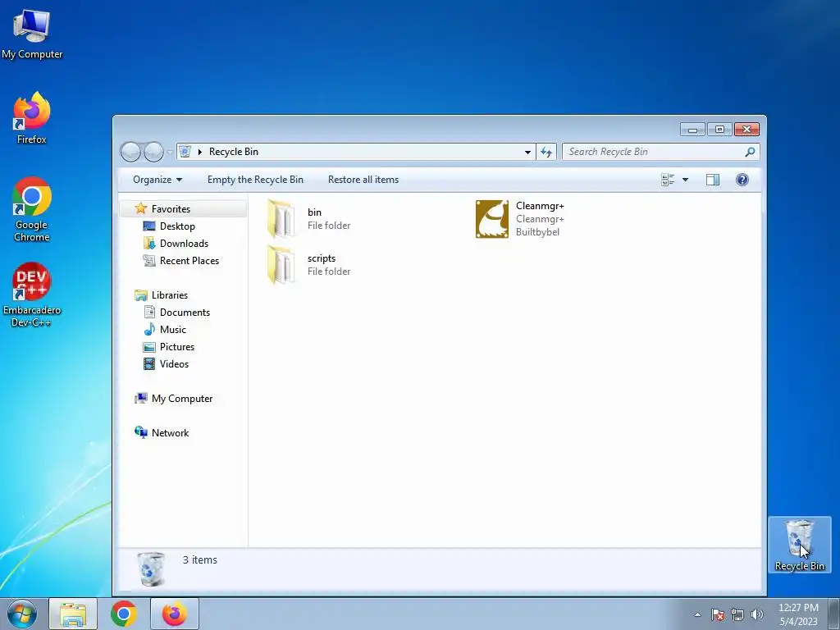Image resolution: width=840 pixels, height=630 pixels.
Task: Refresh the Recycle Bin view
Action: pyautogui.click(x=546, y=152)
